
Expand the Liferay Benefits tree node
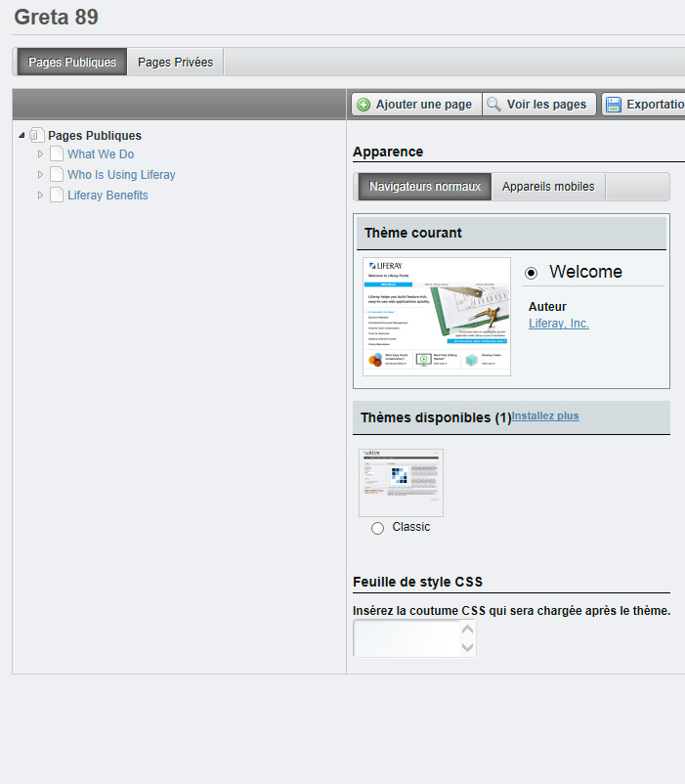click(x=40, y=195)
